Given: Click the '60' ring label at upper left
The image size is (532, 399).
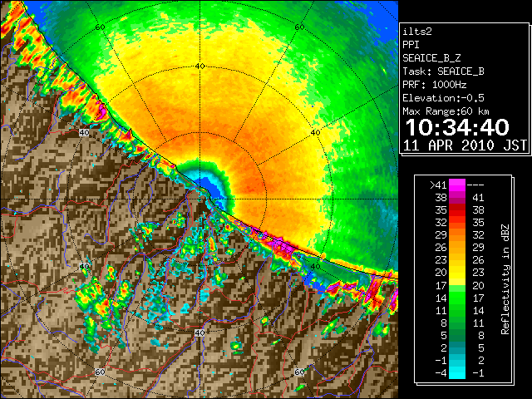Looking at the screenshot, I should click(100, 27).
